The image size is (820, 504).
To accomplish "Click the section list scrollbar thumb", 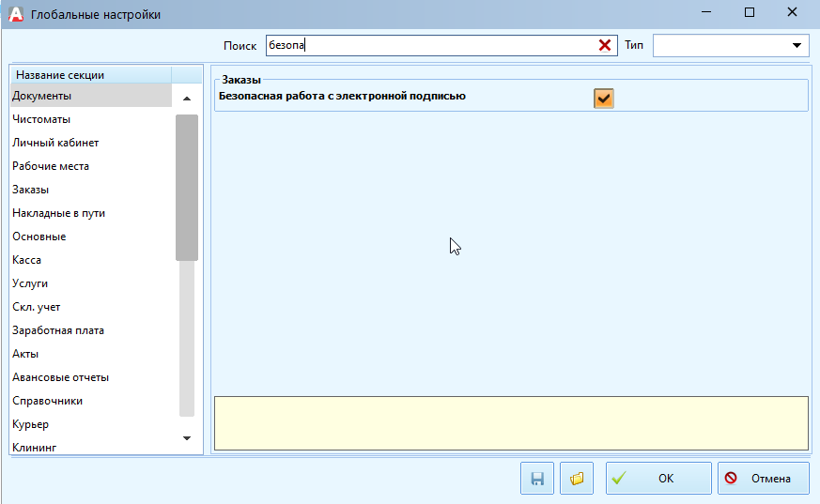I will point(186,187).
